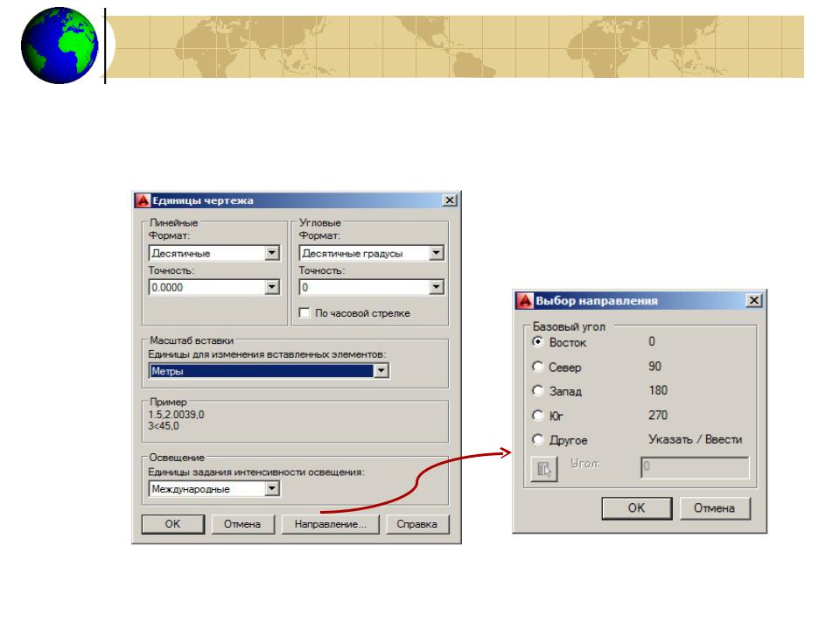Select the Юг radio button
Screen dimensions: 840x630
click(x=538, y=415)
